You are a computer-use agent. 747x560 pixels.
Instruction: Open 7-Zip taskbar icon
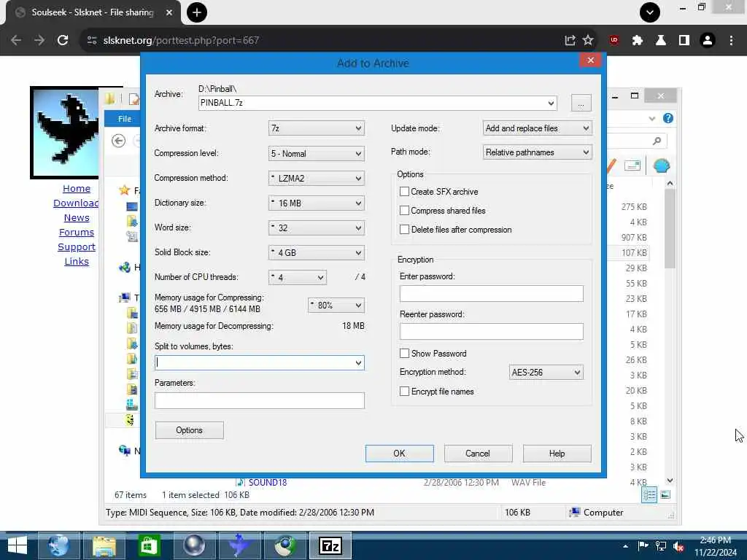[330, 545]
